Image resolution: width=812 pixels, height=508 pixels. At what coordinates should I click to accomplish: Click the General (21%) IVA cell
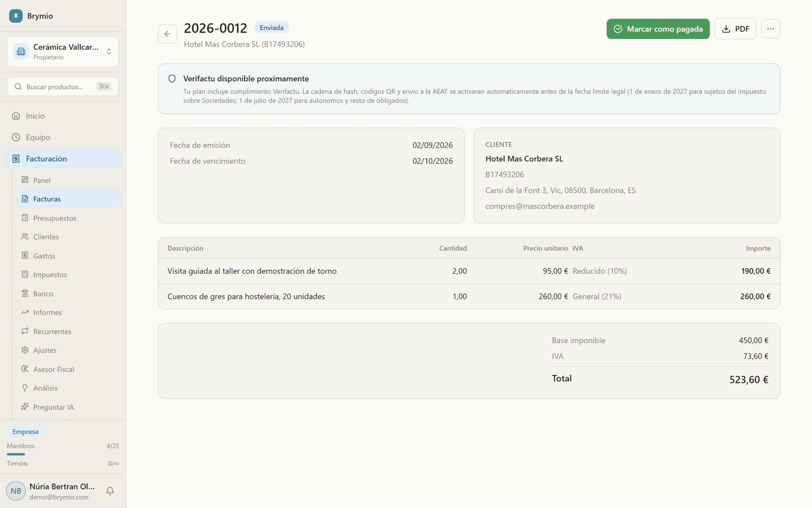point(597,296)
